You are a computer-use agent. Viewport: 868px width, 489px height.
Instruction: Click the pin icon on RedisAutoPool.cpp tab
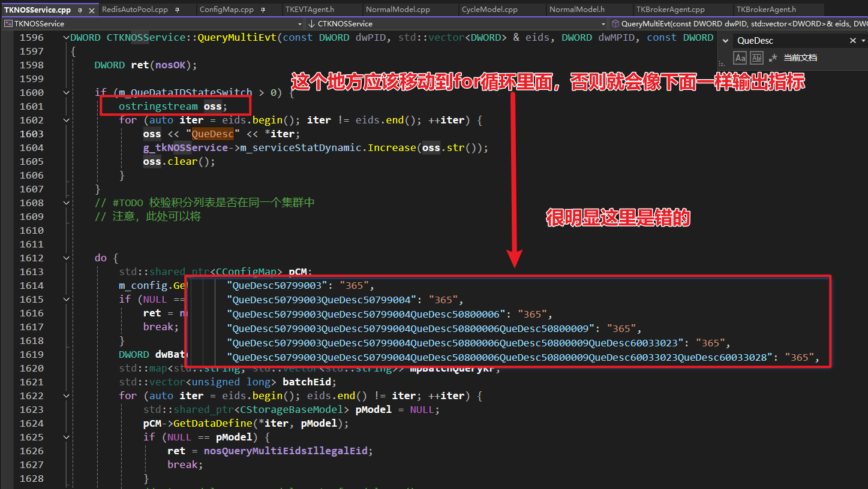[178, 10]
